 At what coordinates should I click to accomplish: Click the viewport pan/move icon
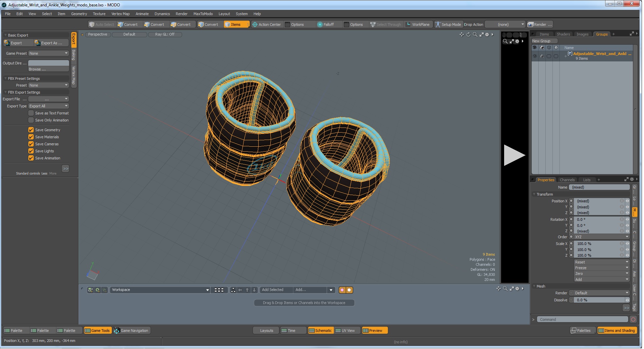pyautogui.click(x=462, y=35)
